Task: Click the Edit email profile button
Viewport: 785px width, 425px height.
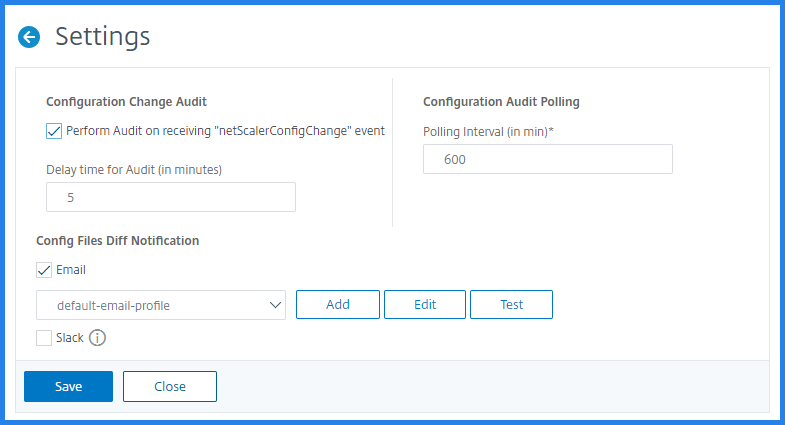Action: tap(425, 304)
